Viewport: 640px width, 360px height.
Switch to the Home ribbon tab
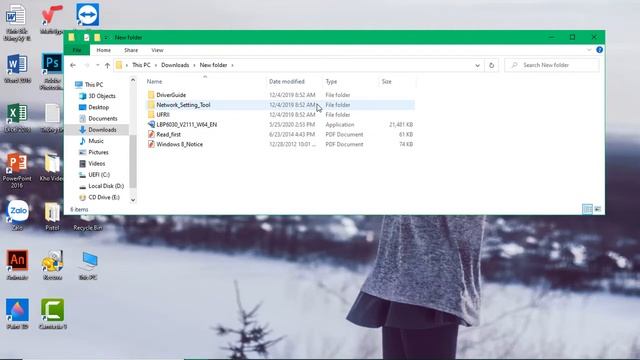coord(104,50)
